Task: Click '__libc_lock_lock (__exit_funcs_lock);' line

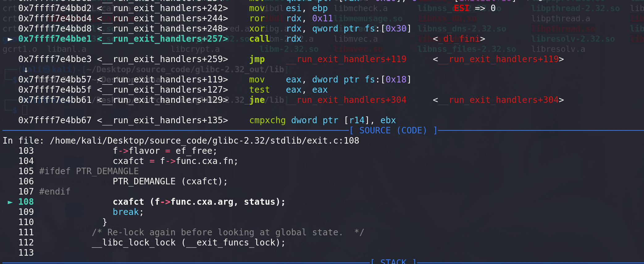Action: [189, 242]
